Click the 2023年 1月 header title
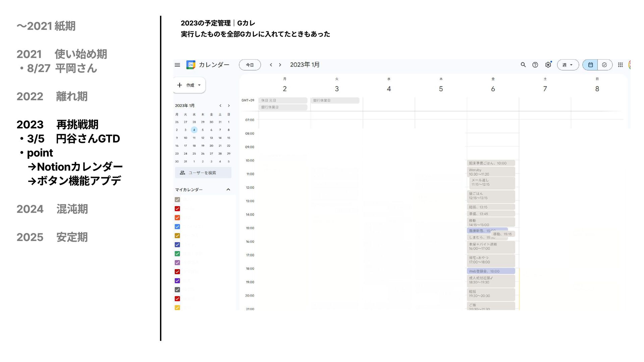The width and height of the screenshot is (644, 362). click(x=305, y=65)
